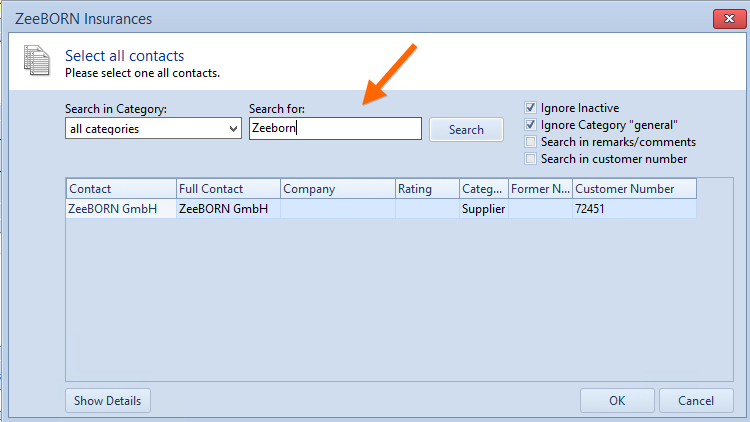Image resolution: width=750 pixels, height=422 pixels.
Task: Sort by the Contact column header
Action: click(121, 189)
